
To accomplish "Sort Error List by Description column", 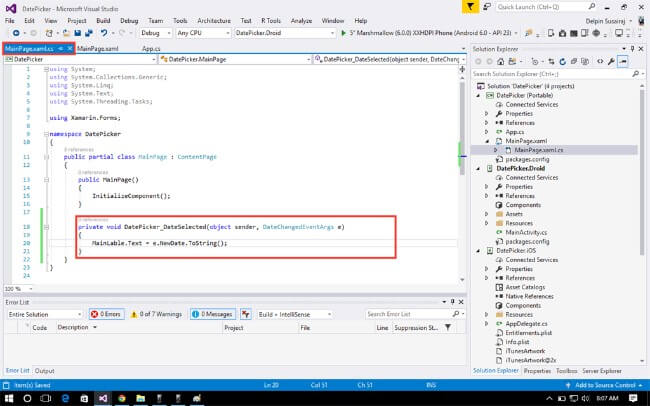I will point(73,327).
